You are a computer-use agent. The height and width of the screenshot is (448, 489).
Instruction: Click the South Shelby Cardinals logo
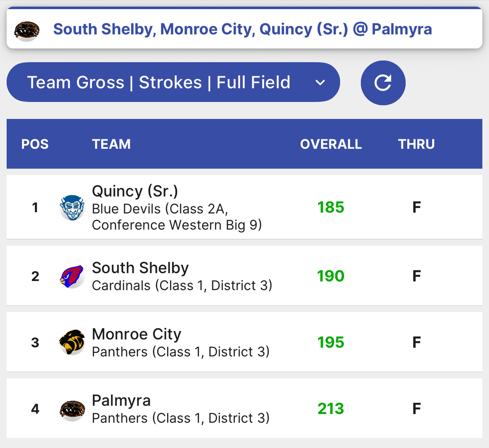click(72, 276)
